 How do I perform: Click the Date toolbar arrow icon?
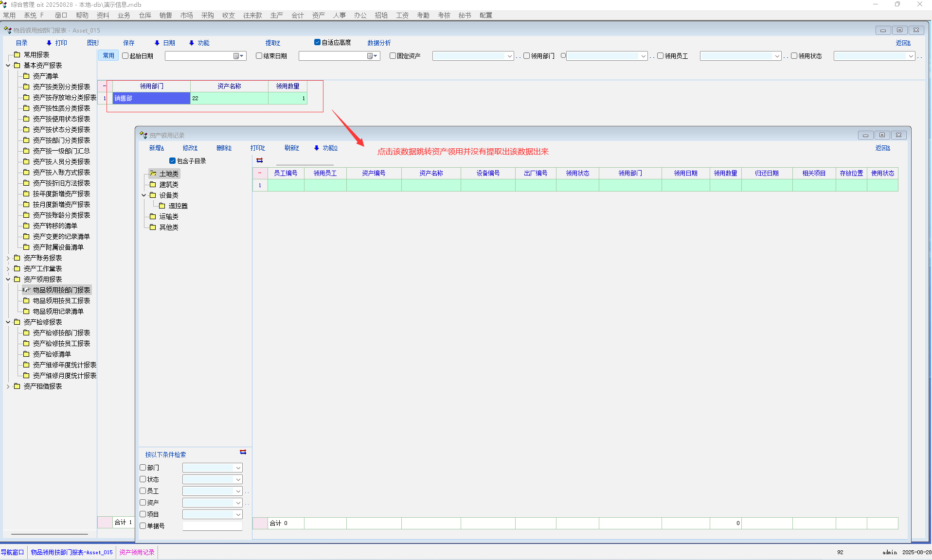coord(157,43)
